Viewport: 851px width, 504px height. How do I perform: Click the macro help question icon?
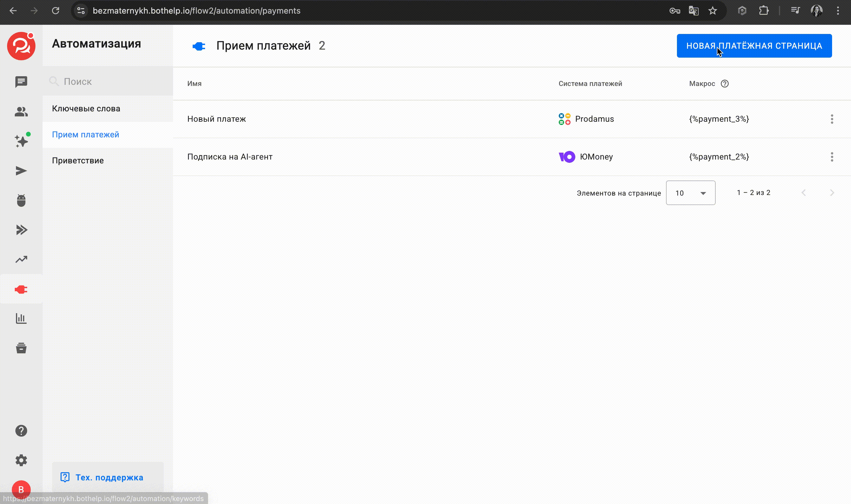(724, 84)
